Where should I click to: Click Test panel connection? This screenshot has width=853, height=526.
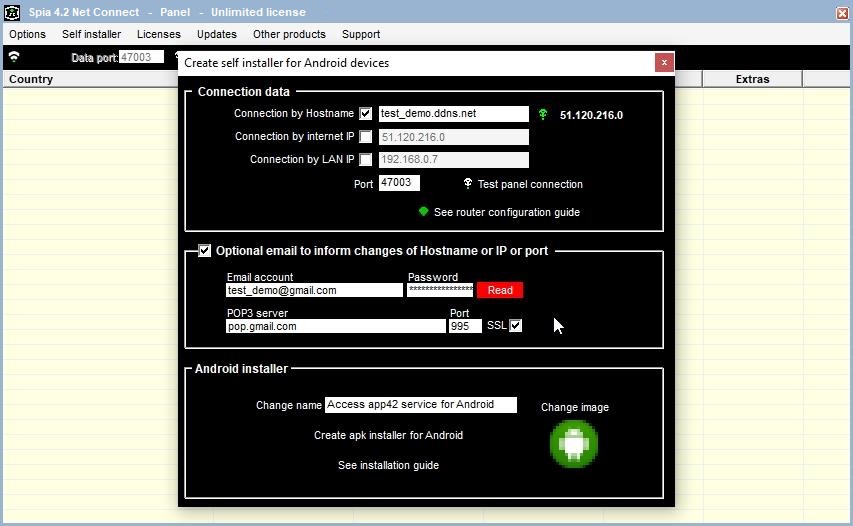pos(530,184)
